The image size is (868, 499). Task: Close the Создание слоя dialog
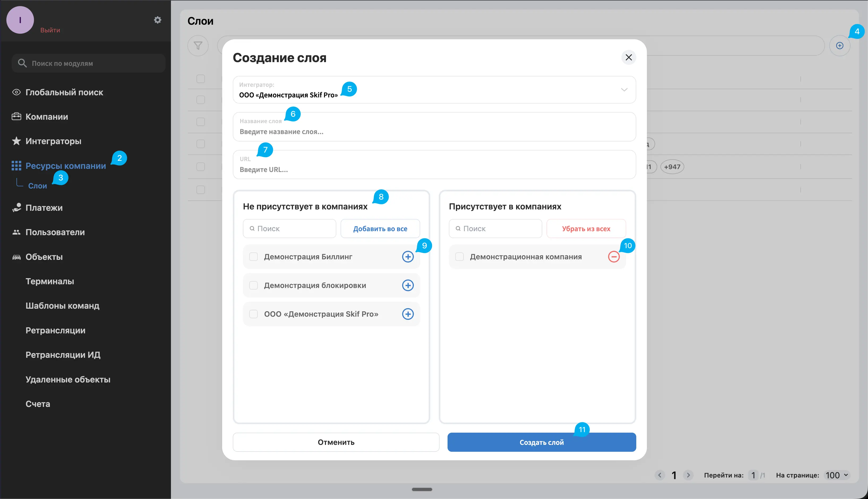tap(629, 57)
